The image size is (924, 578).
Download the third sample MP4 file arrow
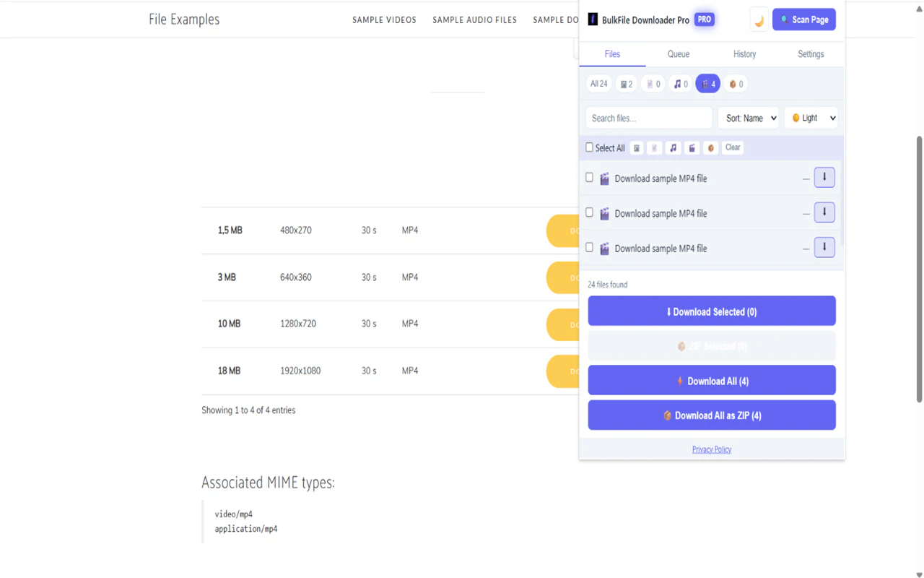[x=824, y=247]
